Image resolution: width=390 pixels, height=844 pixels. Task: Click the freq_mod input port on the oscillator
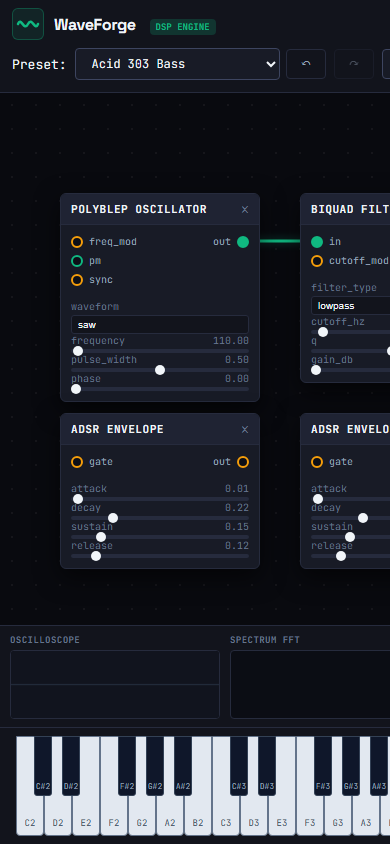77,242
